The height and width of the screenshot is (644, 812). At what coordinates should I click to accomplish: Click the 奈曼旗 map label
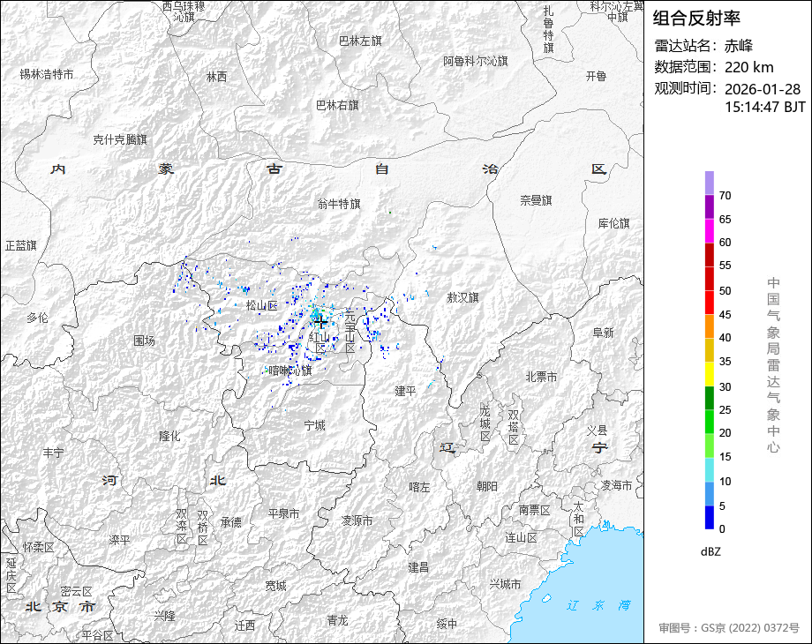(536, 200)
